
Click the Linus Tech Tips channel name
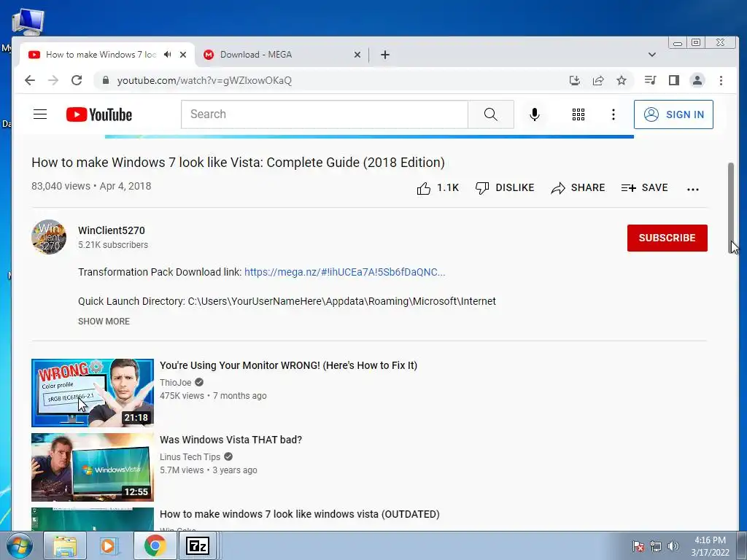point(190,456)
